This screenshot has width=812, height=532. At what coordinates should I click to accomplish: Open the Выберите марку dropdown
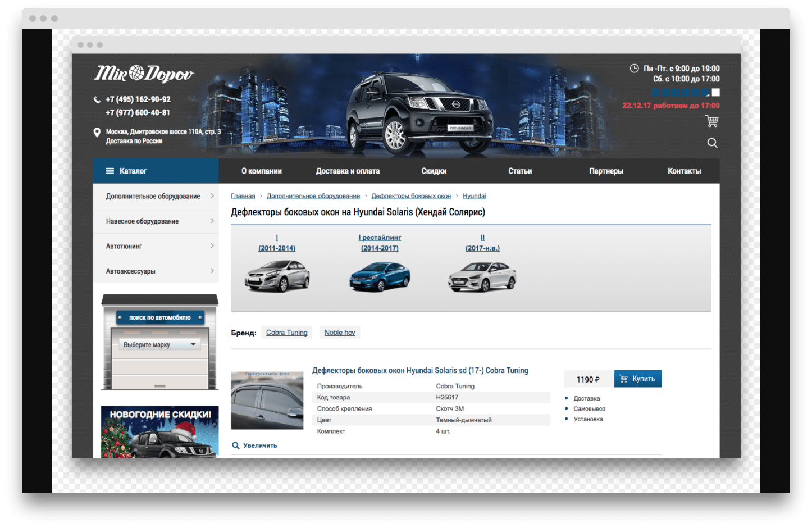(x=160, y=345)
